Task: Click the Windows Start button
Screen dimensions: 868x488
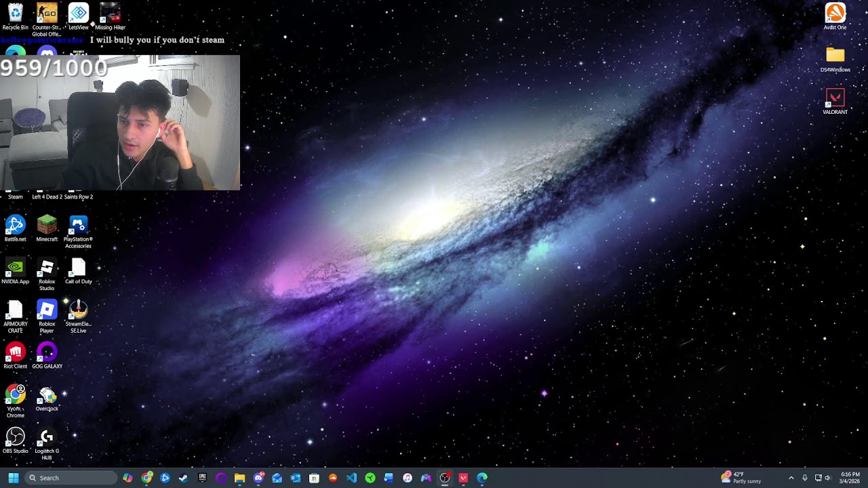Action: coord(13,478)
